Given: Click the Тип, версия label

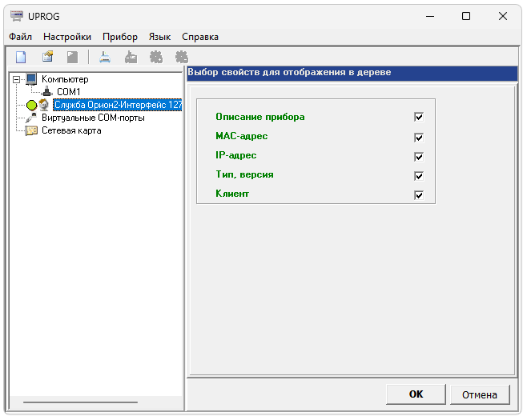Looking at the screenshot, I should coord(244,174).
